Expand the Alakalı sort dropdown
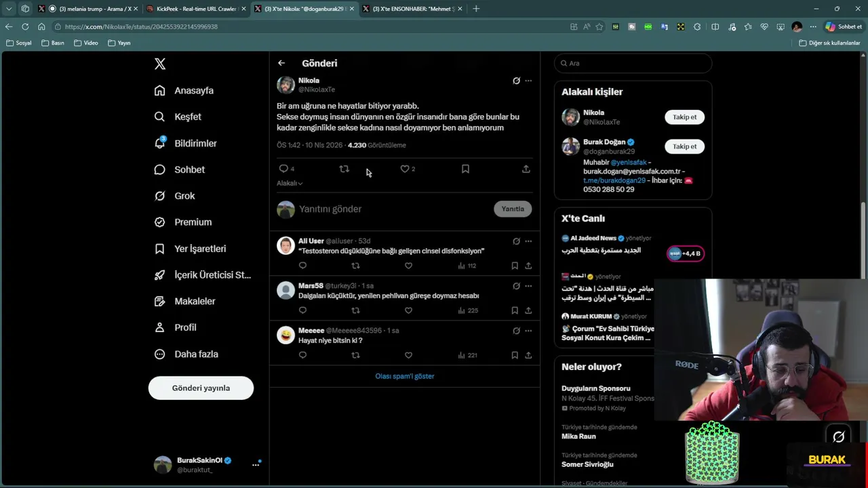The height and width of the screenshot is (488, 868). 290,183
